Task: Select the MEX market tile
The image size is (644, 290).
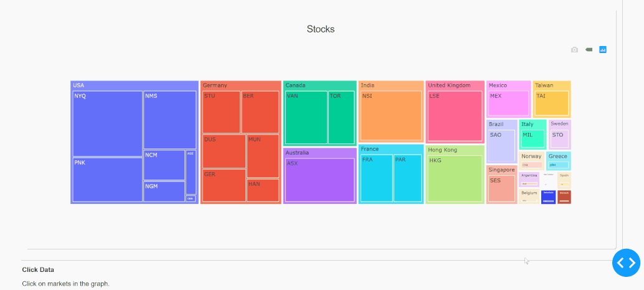Action: (x=508, y=104)
